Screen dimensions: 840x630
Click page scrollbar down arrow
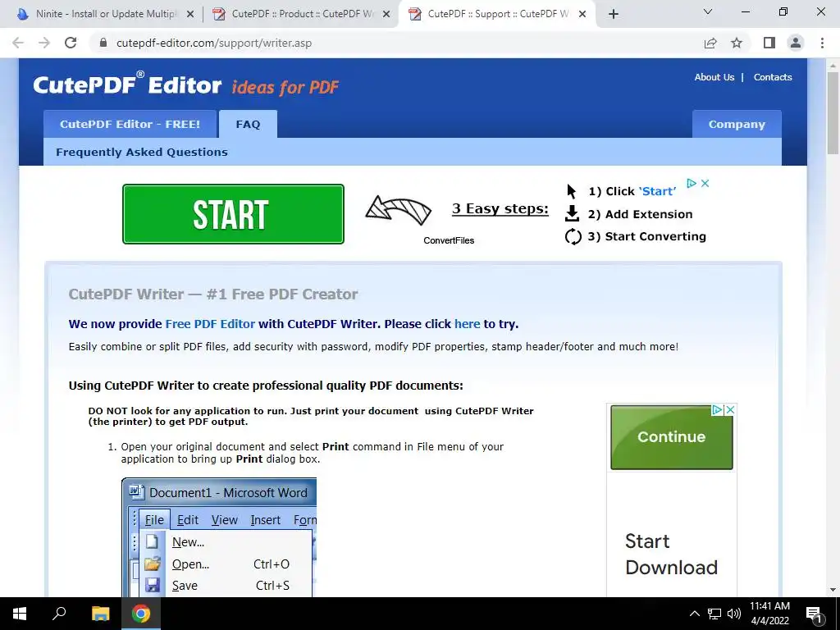point(833,590)
